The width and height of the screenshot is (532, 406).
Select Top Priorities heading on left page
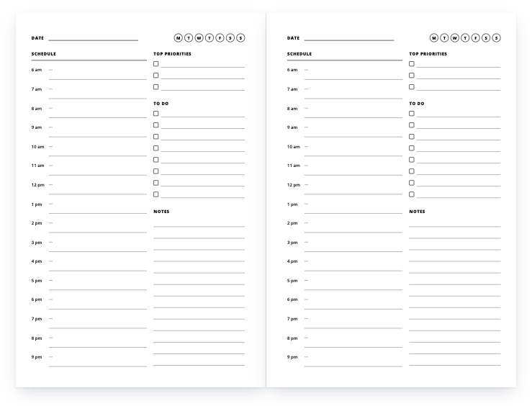(x=172, y=54)
